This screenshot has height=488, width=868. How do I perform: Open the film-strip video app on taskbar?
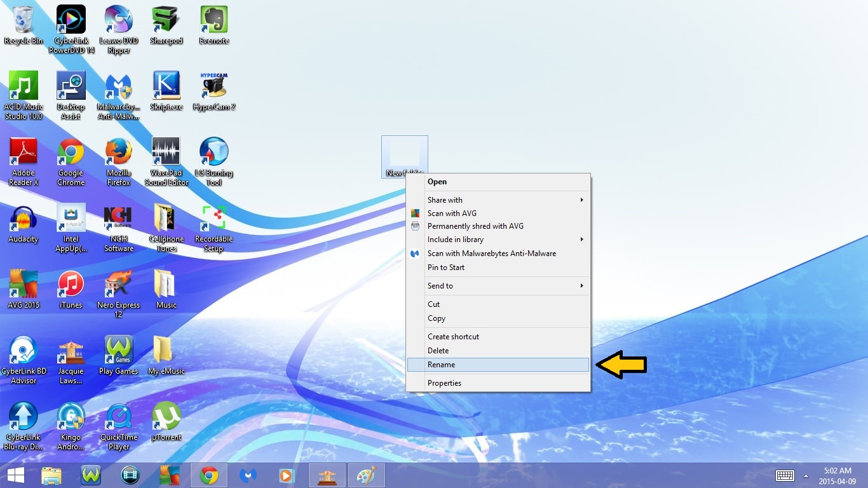(x=130, y=475)
